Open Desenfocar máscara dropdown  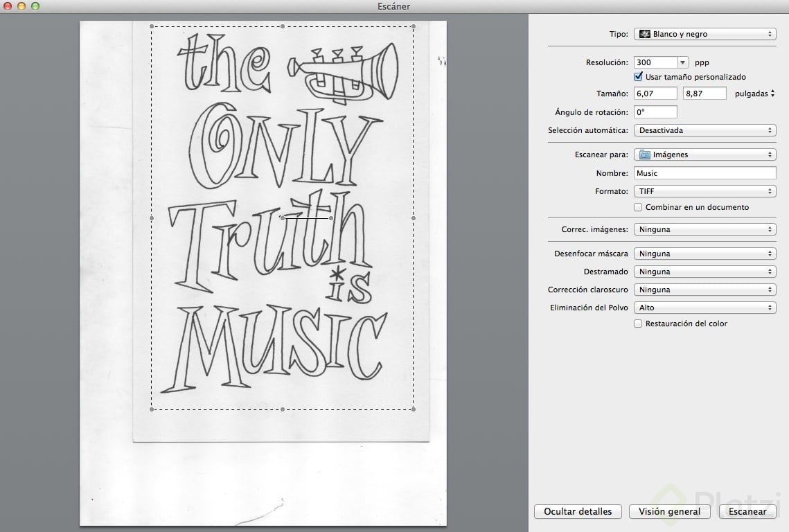(x=704, y=254)
